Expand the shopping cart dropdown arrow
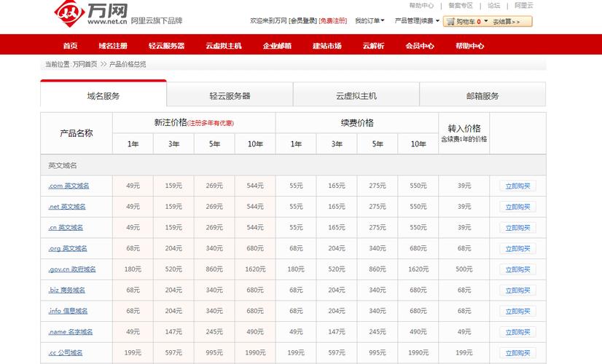The image size is (602, 364). (x=485, y=21)
